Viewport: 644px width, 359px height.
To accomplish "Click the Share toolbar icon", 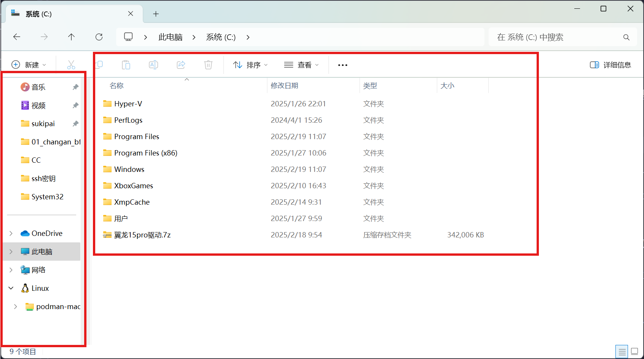I will pyautogui.click(x=181, y=65).
